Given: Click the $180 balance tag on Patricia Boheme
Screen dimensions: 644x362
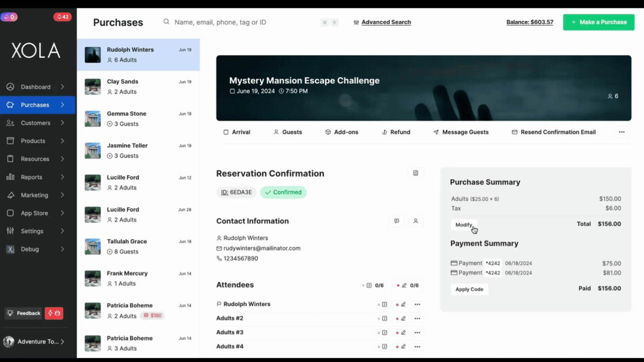Looking at the screenshot, I should click(x=153, y=315).
